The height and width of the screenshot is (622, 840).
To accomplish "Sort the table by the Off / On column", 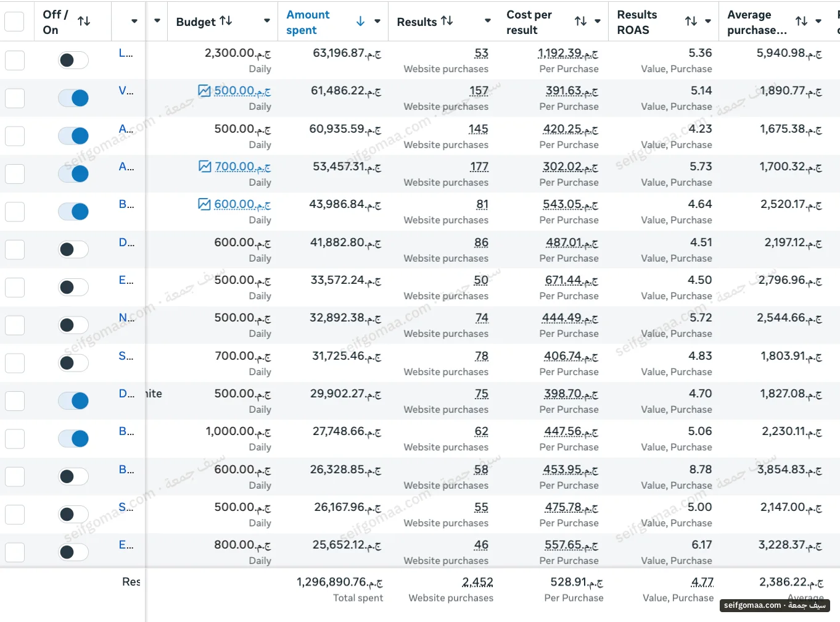I will click(84, 22).
